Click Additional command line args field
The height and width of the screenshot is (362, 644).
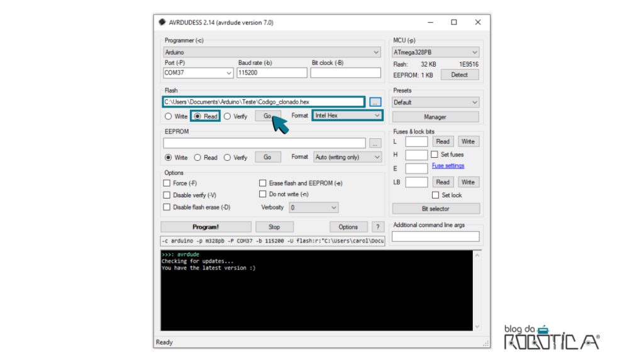(x=436, y=236)
